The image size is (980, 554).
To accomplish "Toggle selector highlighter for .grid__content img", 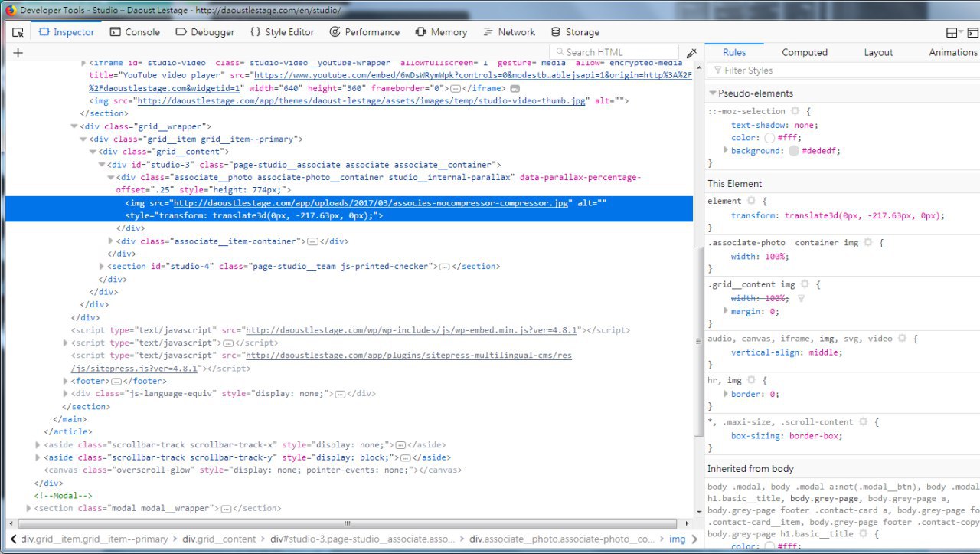I will pyautogui.click(x=805, y=284).
